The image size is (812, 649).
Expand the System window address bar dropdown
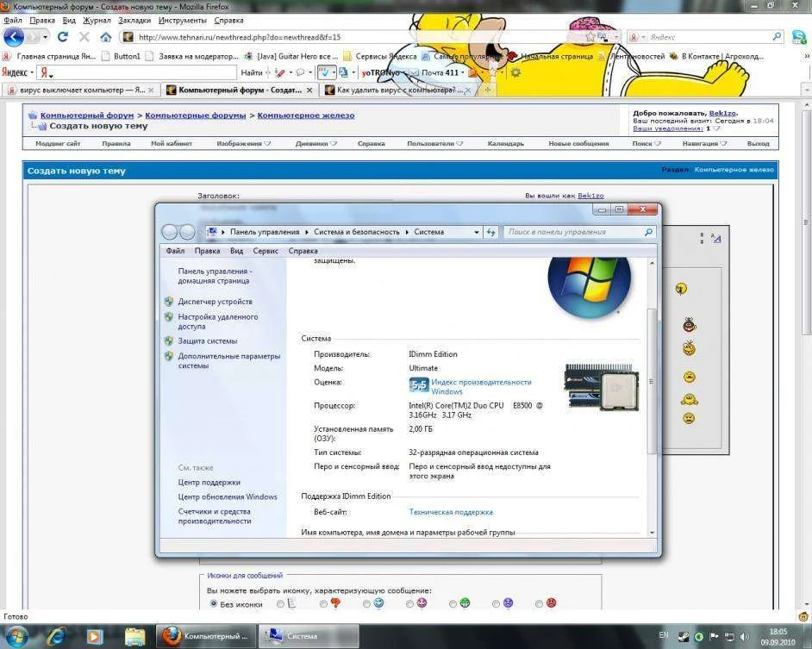tap(477, 232)
